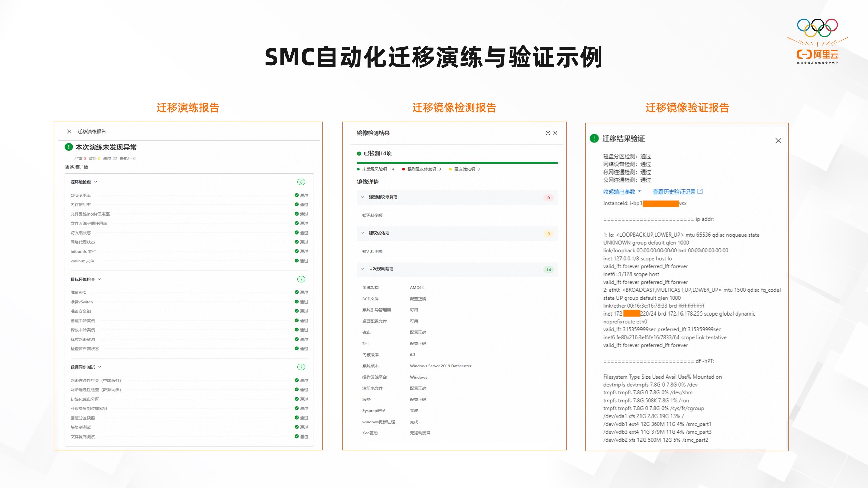
Task: Click the 公网连通检测: 通过 line
Action: (627, 180)
